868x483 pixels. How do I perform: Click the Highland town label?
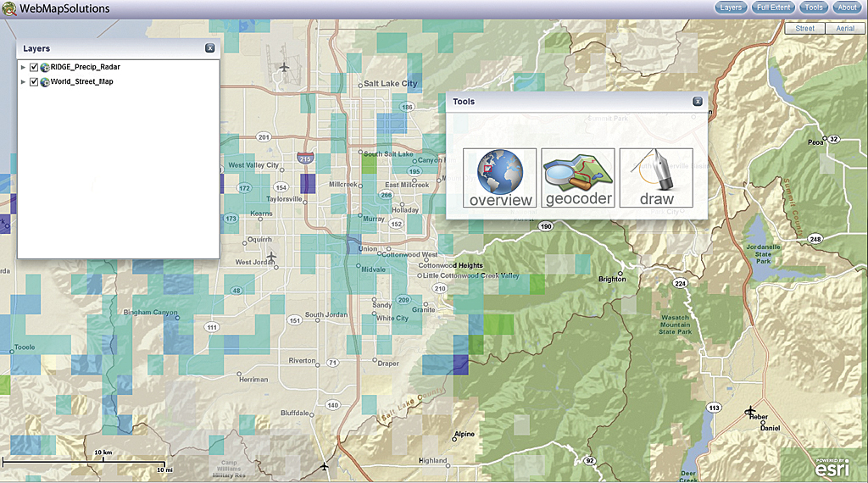432,460
